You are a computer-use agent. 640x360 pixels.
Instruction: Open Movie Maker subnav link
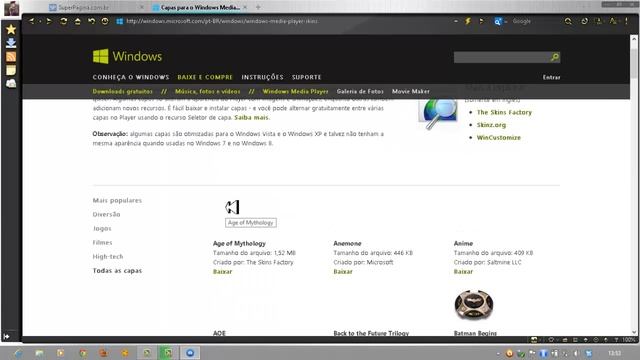point(411,91)
